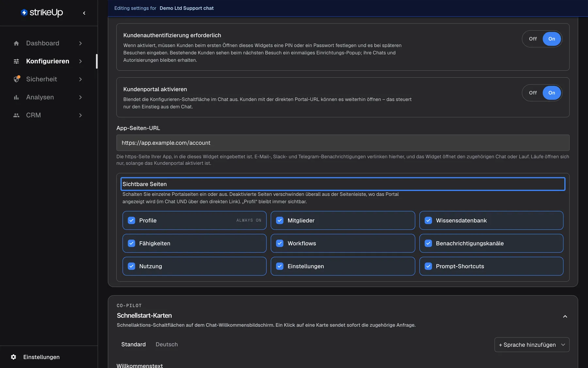Image resolution: width=588 pixels, height=368 pixels.
Task: Open the Sprache hinzufügen dropdown
Action: point(532,345)
